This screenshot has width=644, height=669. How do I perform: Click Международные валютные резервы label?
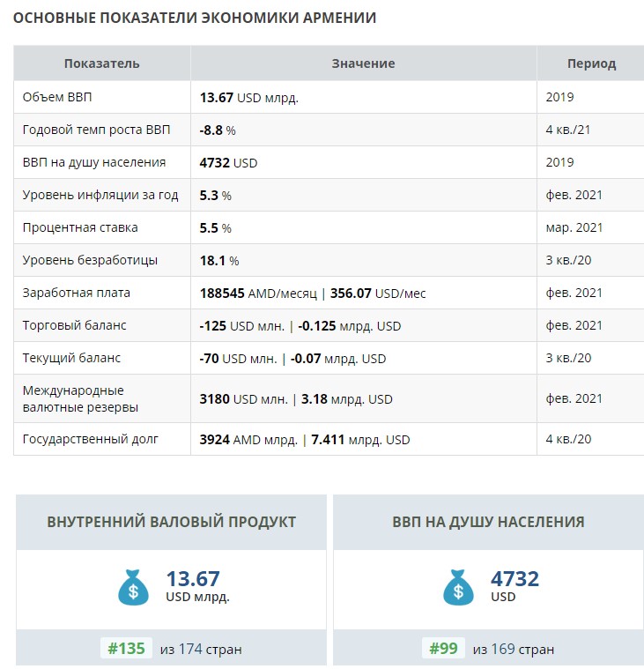tap(80, 398)
